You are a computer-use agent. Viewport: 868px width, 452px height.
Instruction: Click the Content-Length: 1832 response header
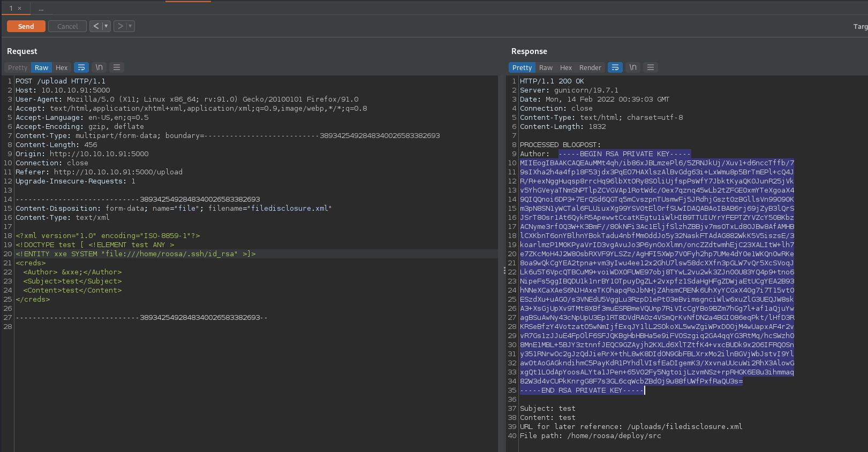563,127
